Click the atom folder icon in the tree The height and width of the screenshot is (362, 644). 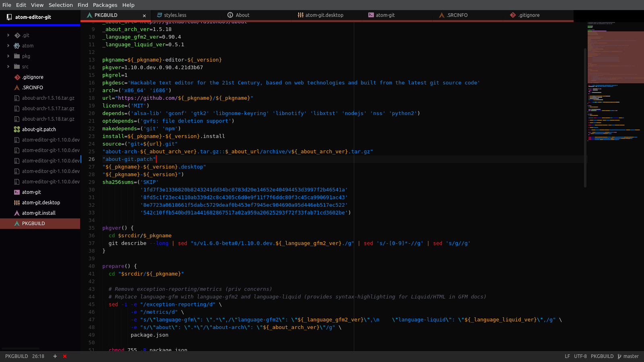(17, 46)
